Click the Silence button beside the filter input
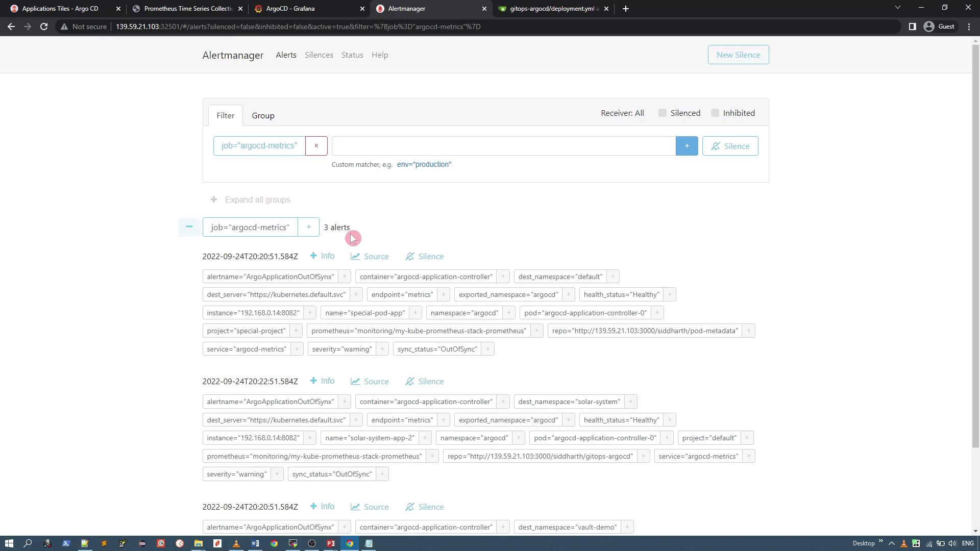Screen dimensions: 980x551 pyautogui.click(x=730, y=146)
